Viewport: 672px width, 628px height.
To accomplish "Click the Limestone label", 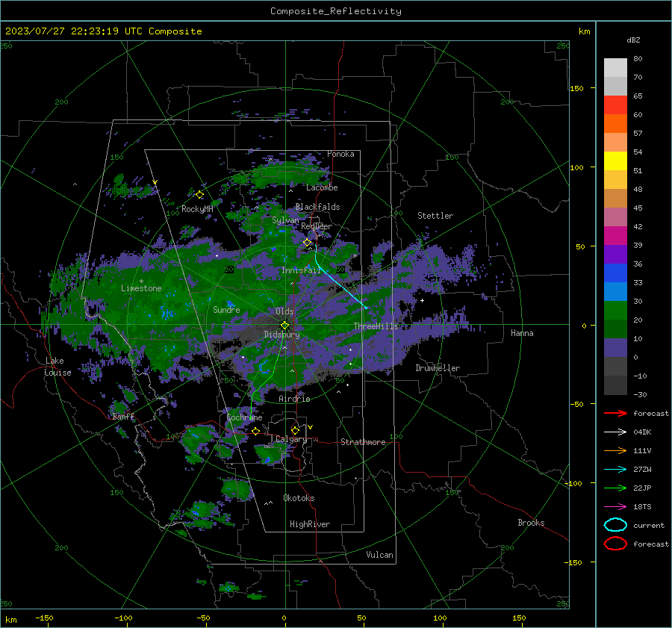I will click(x=141, y=288).
